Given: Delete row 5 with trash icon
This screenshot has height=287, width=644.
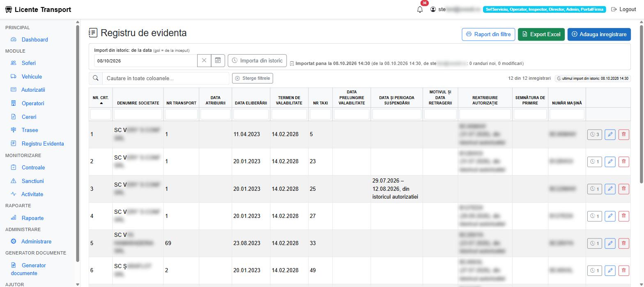Looking at the screenshot, I should click(623, 243).
